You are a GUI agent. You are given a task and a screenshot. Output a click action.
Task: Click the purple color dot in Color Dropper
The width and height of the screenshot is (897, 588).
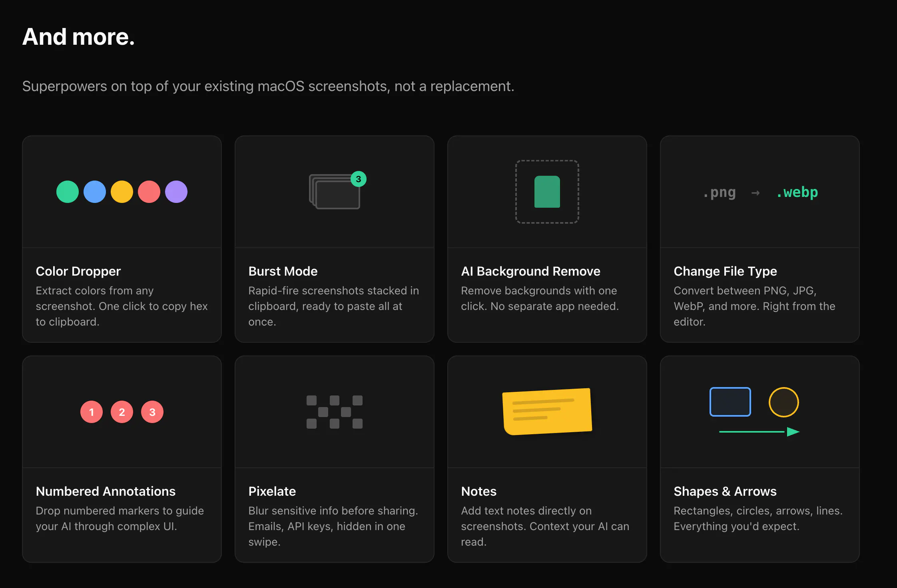point(176,192)
